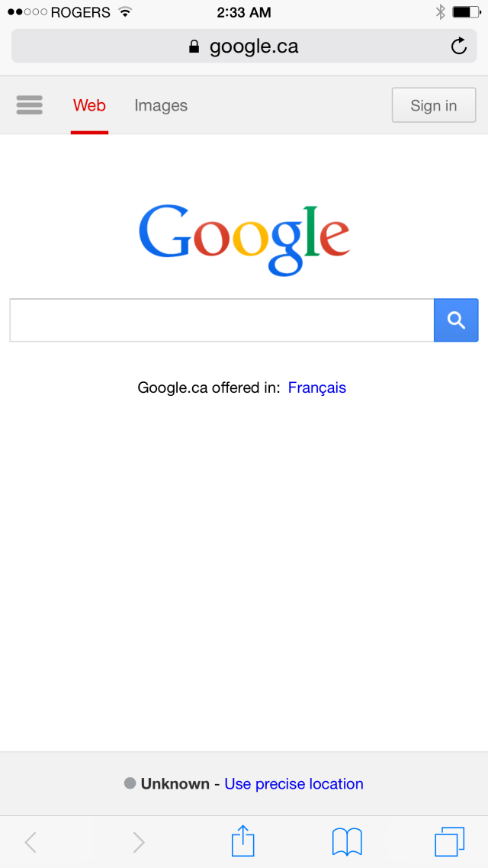Focus the Google search input field

pos(222,320)
